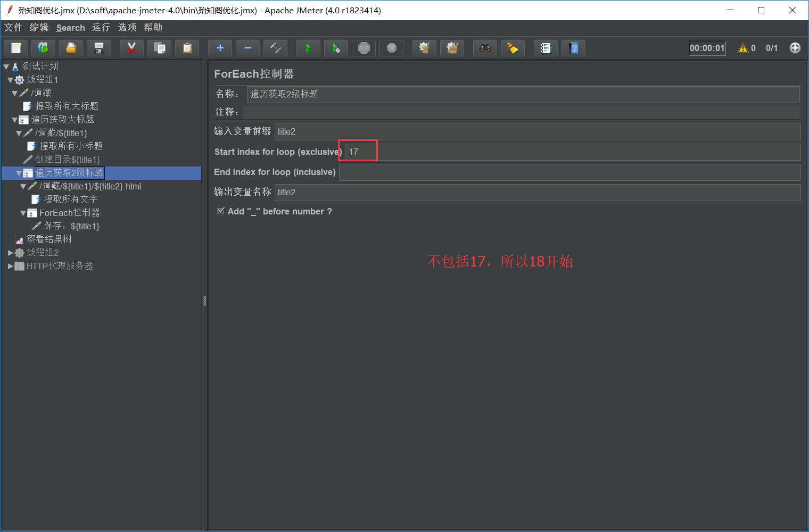The width and height of the screenshot is (809, 532).
Task: Select 创建目录${title1} in tree
Action: (x=68, y=160)
